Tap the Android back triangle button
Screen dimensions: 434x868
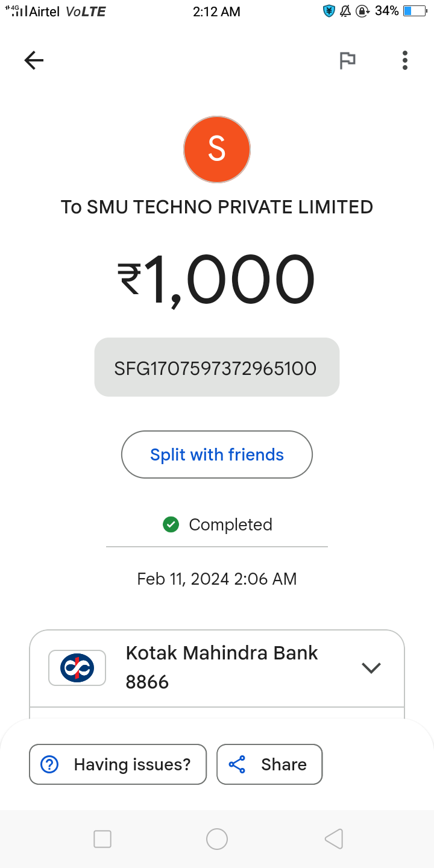[333, 839]
